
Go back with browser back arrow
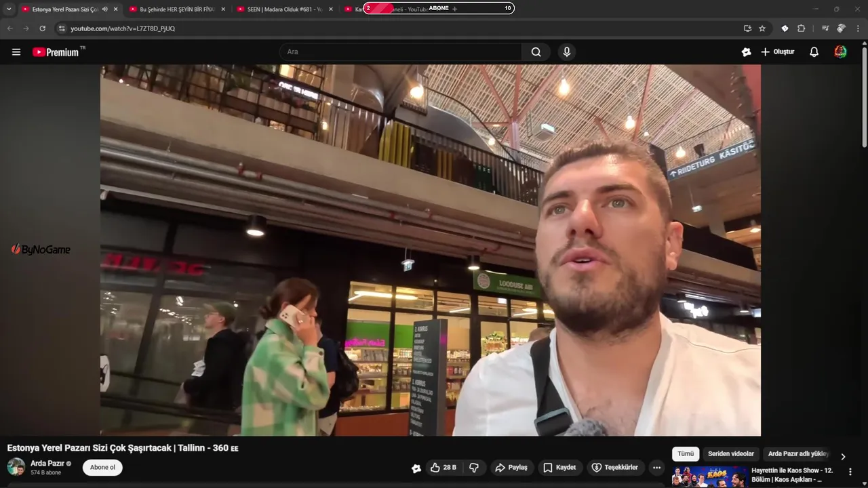(x=10, y=28)
